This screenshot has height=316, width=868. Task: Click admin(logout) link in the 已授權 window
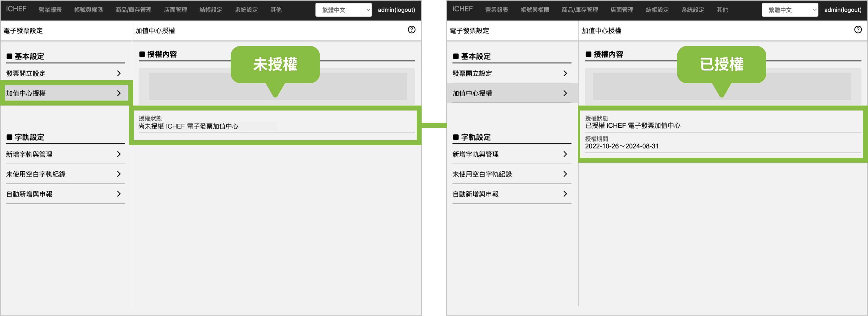pos(842,10)
